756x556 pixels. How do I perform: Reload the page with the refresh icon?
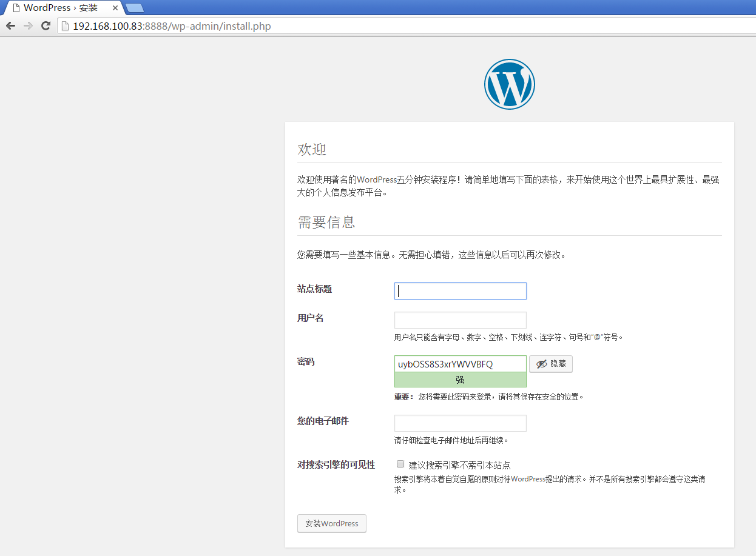click(46, 26)
